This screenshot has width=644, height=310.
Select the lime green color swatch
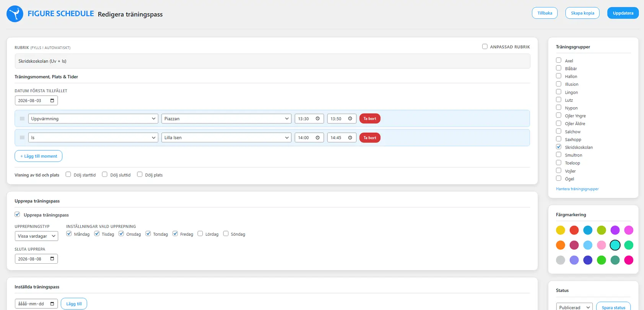tap(602, 230)
